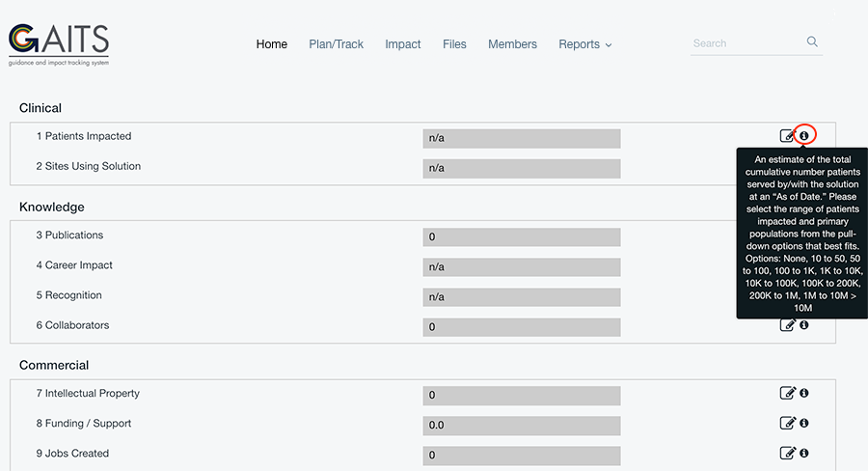
Task: Open the Impact page
Action: (403, 44)
